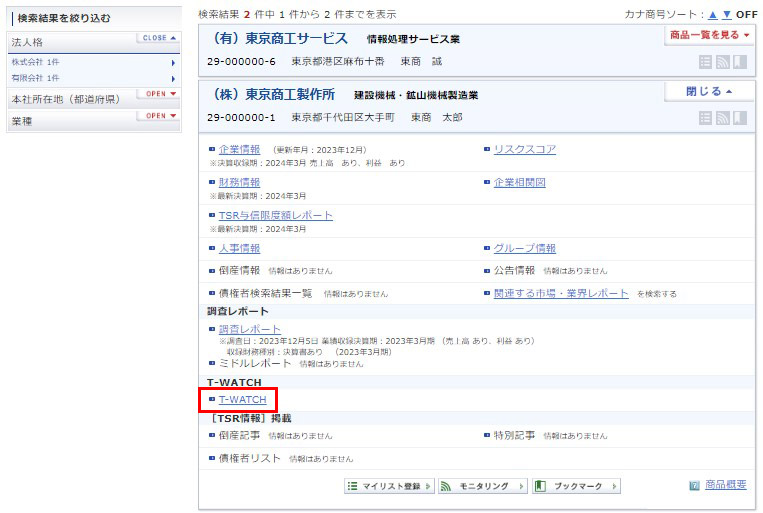Click the モニタリング button
Viewport: 763px width, 513px height.
(x=483, y=486)
